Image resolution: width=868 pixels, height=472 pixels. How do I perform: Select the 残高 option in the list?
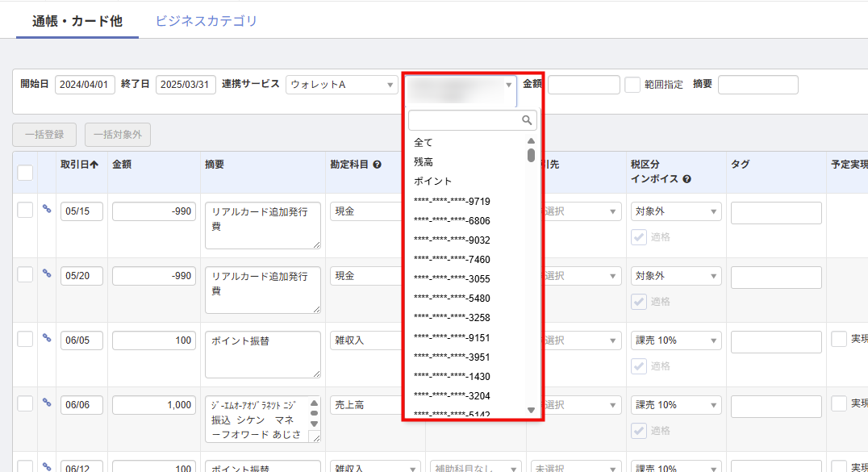(x=424, y=162)
